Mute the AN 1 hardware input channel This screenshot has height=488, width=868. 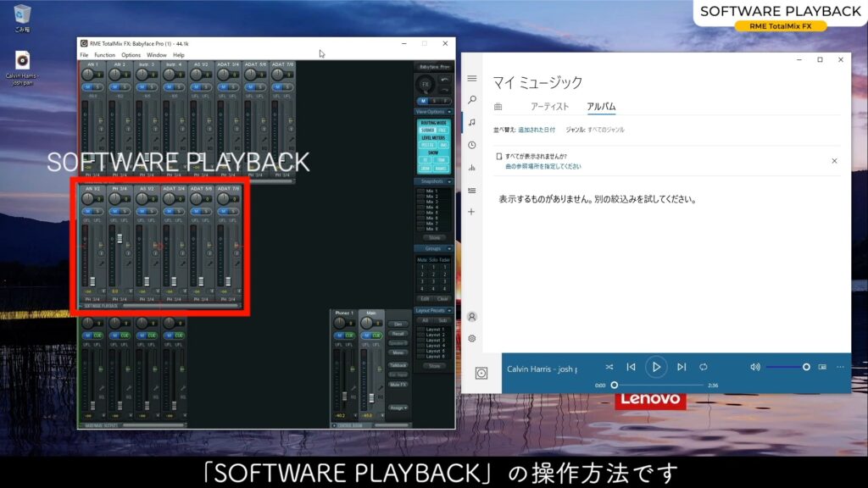pyautogui.click(x=87, y=87)
